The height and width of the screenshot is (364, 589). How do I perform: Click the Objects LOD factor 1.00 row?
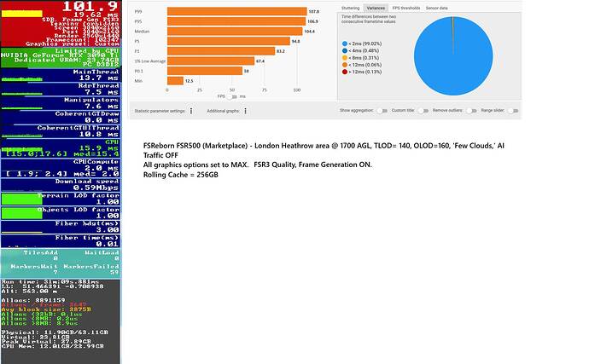click(x=61, y=213)
